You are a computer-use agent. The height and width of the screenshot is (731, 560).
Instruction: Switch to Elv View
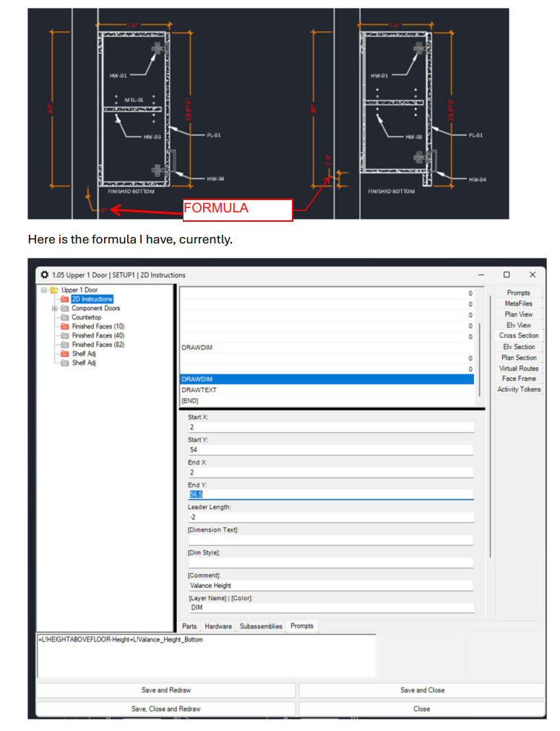click(519, 325)
